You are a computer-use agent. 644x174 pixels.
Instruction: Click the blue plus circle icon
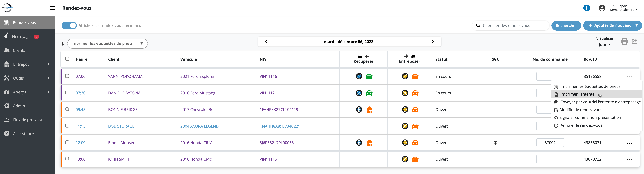[586, 8]
